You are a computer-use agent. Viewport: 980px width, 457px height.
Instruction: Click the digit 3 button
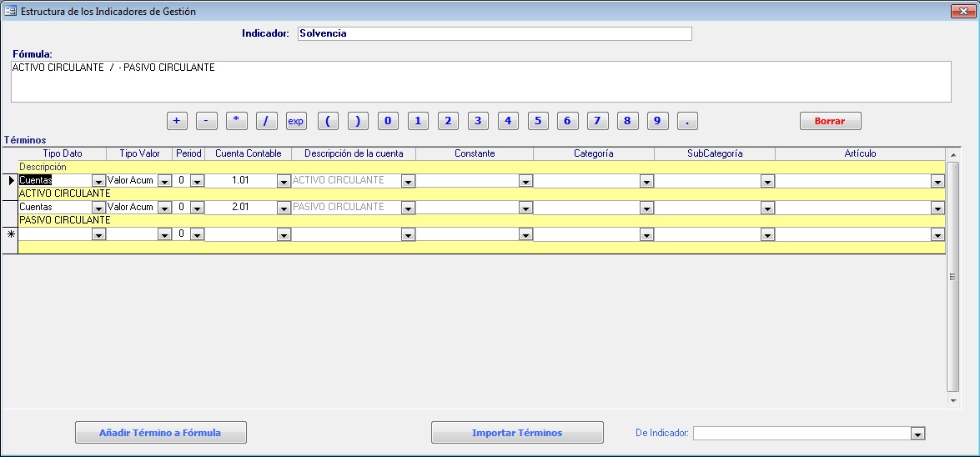478,121
